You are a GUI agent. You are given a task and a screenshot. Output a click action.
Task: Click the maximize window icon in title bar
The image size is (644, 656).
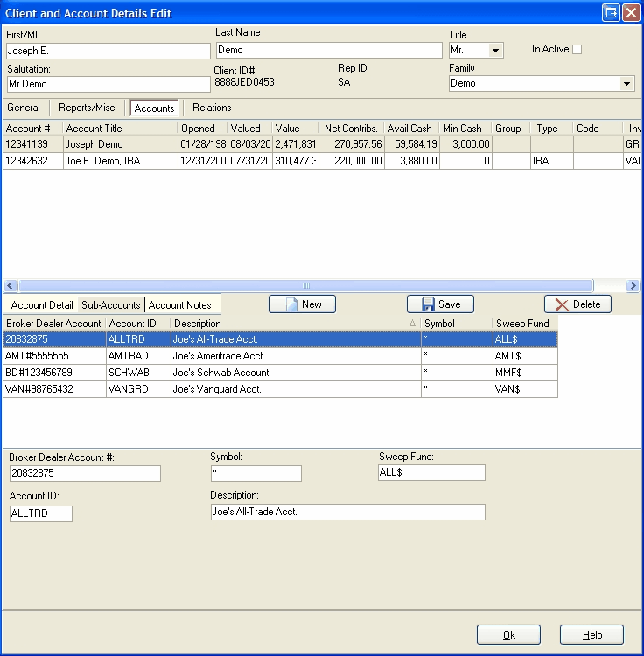pos(611,12)
